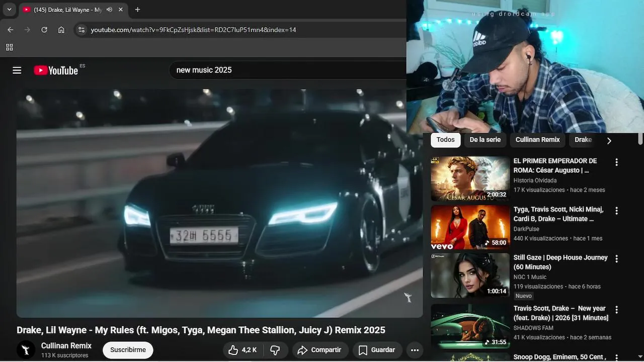Reload the current page
This screenshot has height=362, width=644.
click(x=44, y=30)
